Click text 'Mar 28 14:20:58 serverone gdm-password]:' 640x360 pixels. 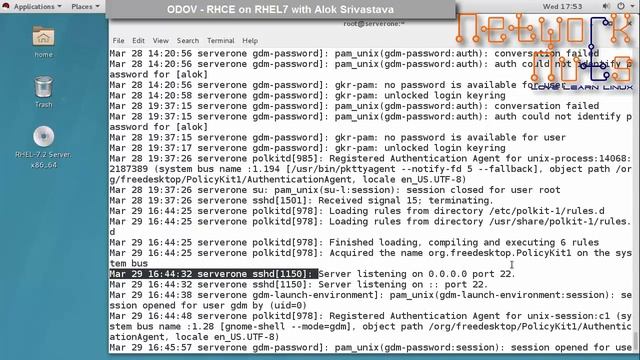[219, 96]
